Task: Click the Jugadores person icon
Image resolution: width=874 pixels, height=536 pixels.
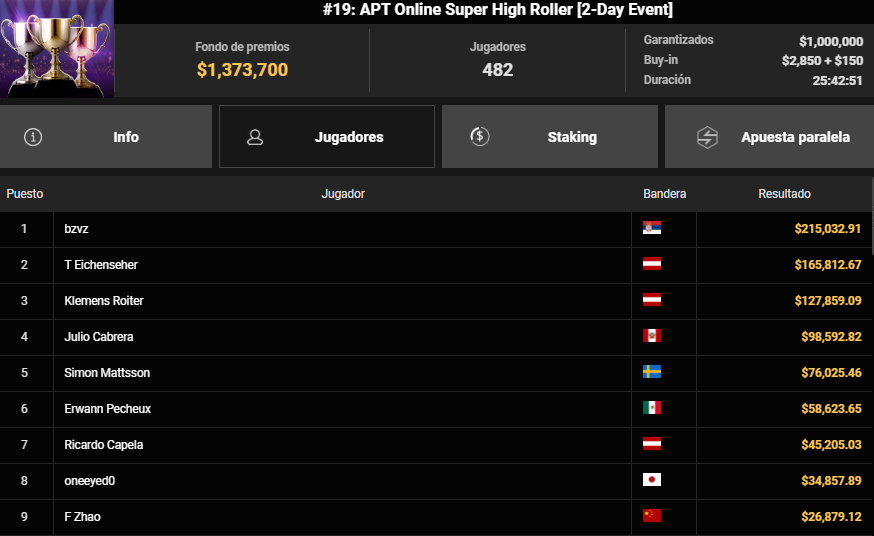Action: click(255, 137)
